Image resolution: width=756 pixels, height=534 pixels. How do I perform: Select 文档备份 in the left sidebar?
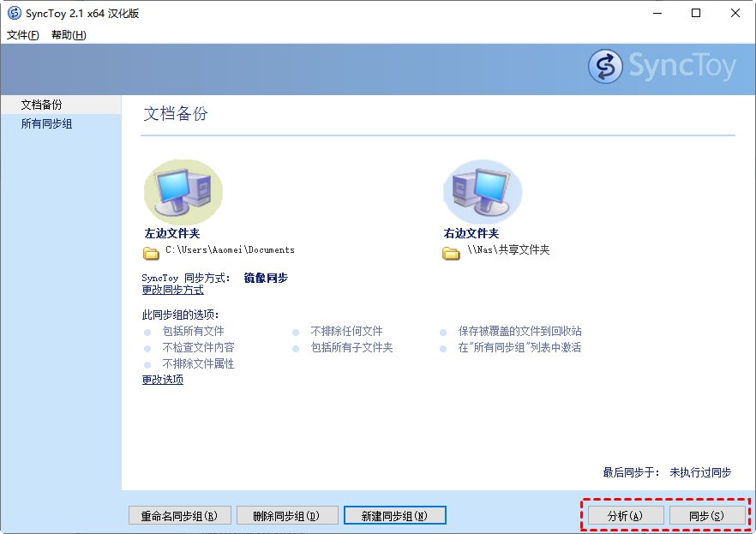[x=41, y=105]
